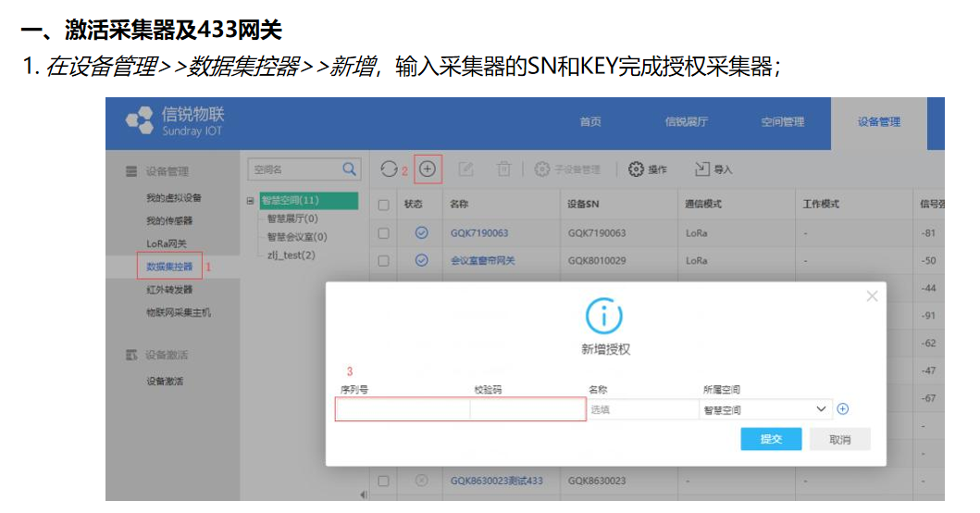Click the 通信模式 column header
980x513 pixels.
coord(702,204)
